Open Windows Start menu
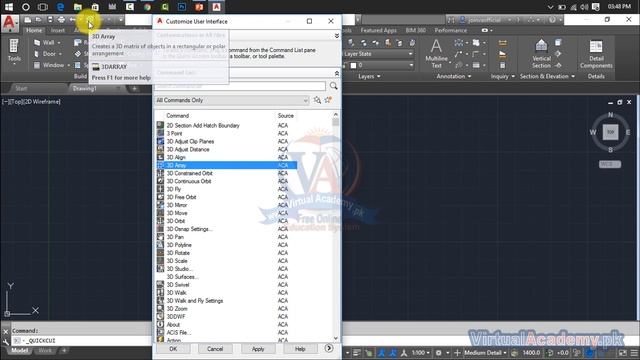This screenshot has width=640, height=360. 9,7
